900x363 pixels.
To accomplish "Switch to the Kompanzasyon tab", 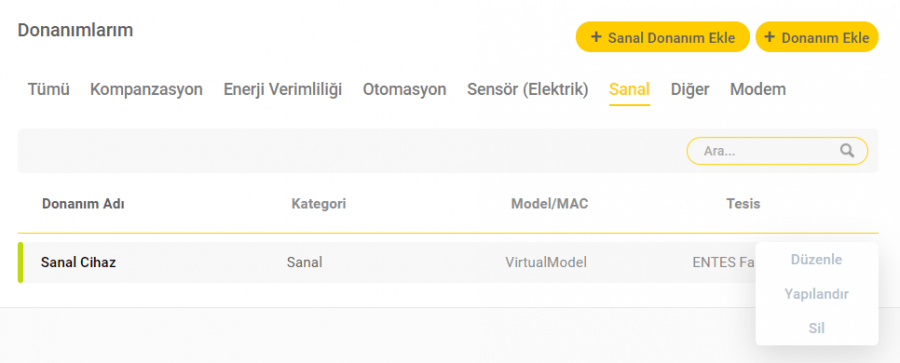I will pos(146,90).
